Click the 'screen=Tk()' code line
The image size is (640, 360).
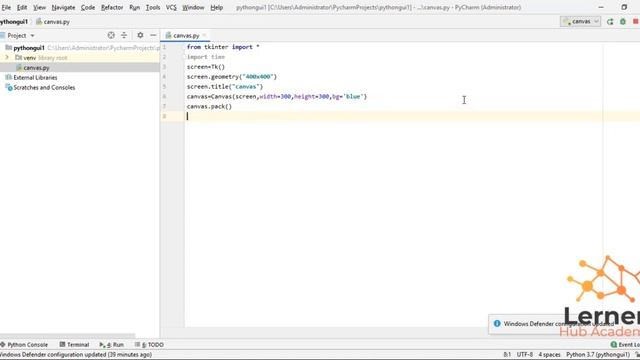pyautogui.click(x=206, y=67)
